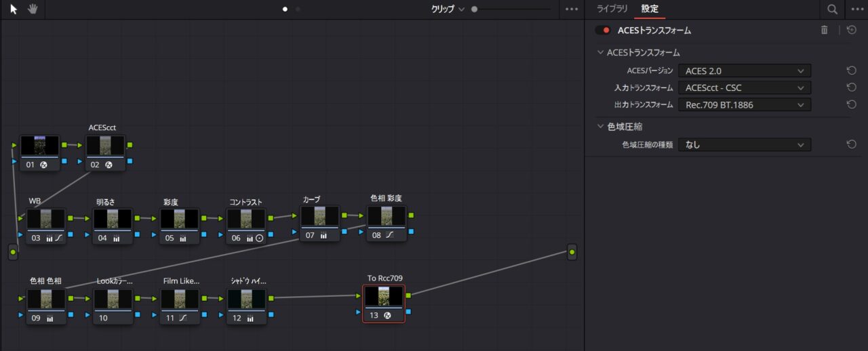Screen dimensions: 868x351
Task: Reset the gamut compression type parameter
Action: [851, 144]
